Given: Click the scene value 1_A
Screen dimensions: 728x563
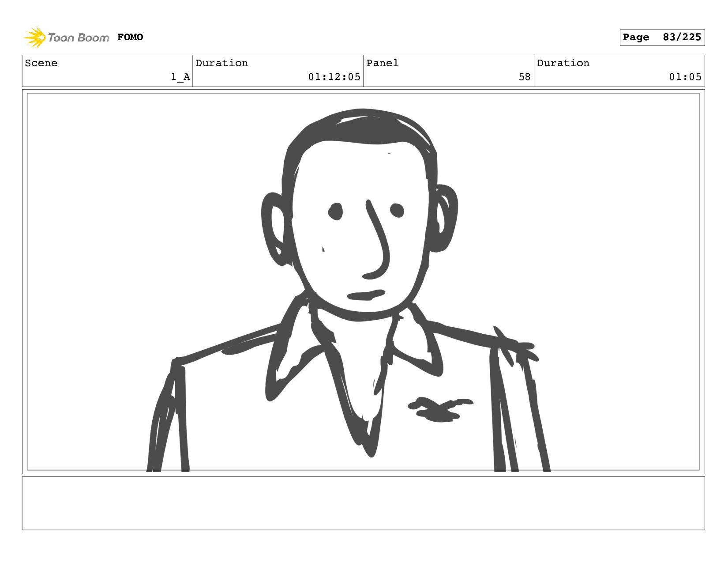Looking at the screenshot, I should click(180, 77).
